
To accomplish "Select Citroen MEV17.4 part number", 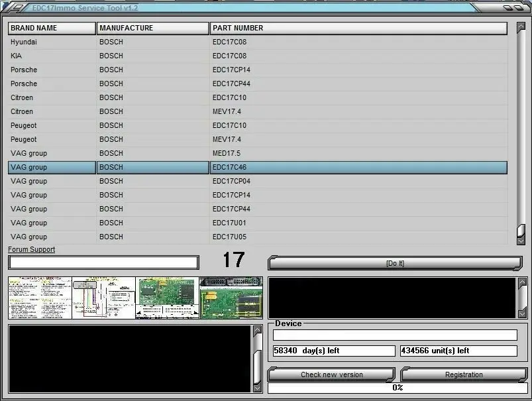I will (227, 112).
